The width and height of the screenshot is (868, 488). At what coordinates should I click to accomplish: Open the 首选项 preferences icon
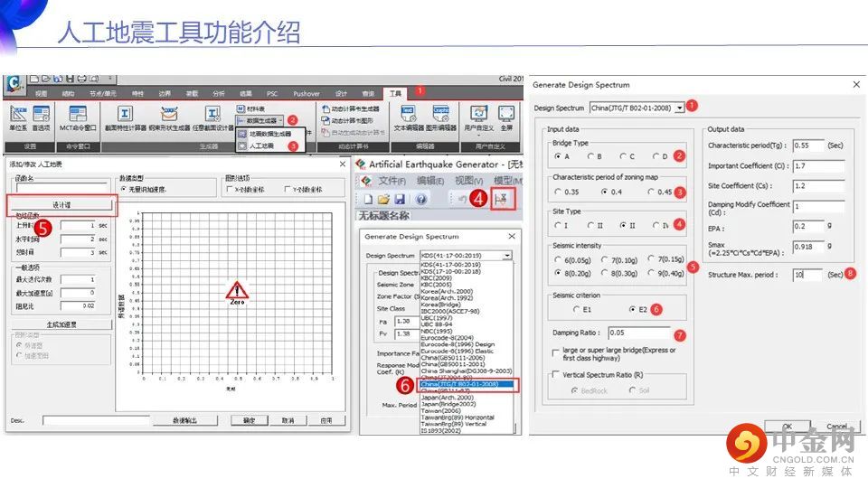pos(41,118)
